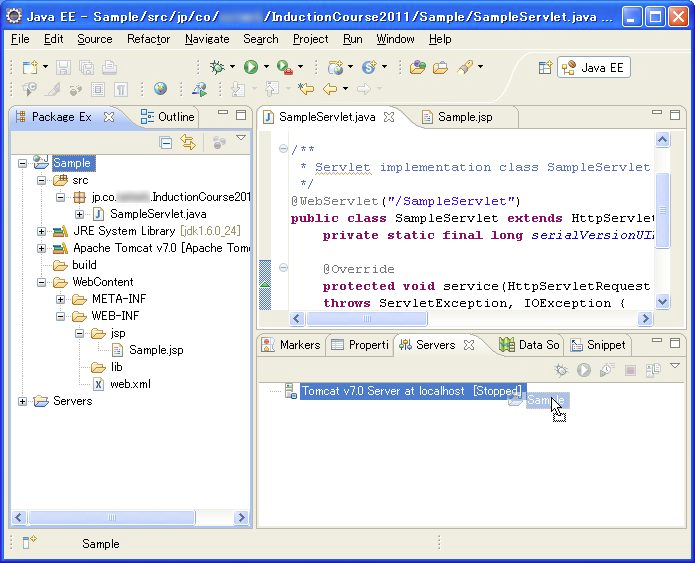Start the server from Servers view toolbar
The image size is (695, 563).
tap(584, 370)
